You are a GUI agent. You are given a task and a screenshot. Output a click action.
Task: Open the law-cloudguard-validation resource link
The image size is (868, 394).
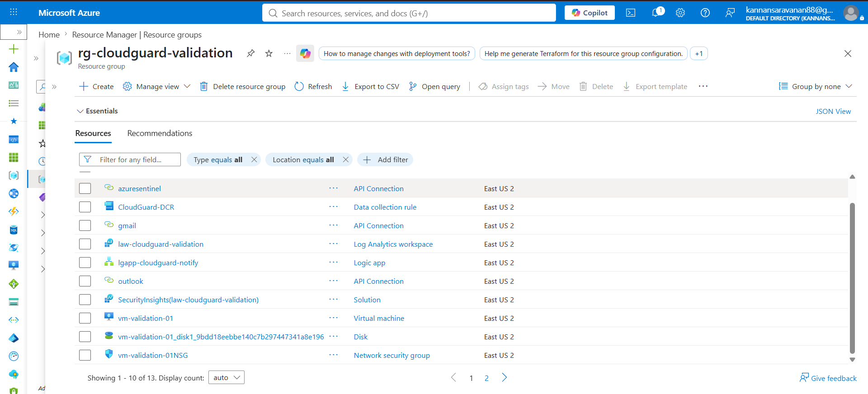click(160, 244)
